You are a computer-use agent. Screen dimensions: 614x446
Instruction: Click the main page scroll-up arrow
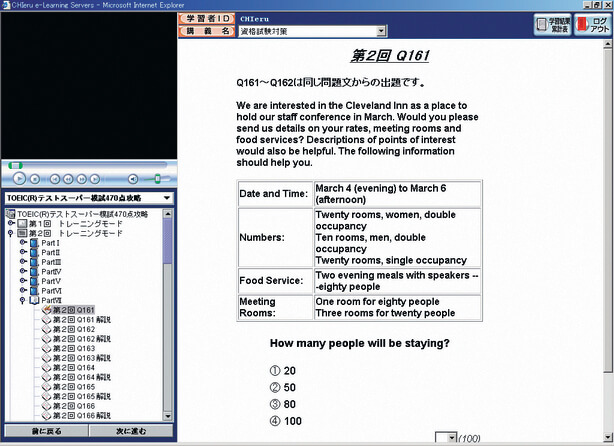coord(609,43)
